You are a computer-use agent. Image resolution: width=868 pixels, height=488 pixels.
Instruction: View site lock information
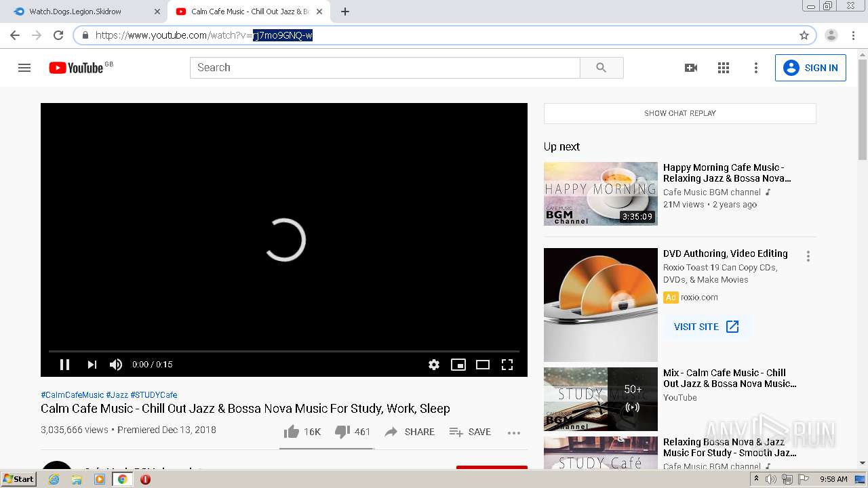tap(85, 35)
